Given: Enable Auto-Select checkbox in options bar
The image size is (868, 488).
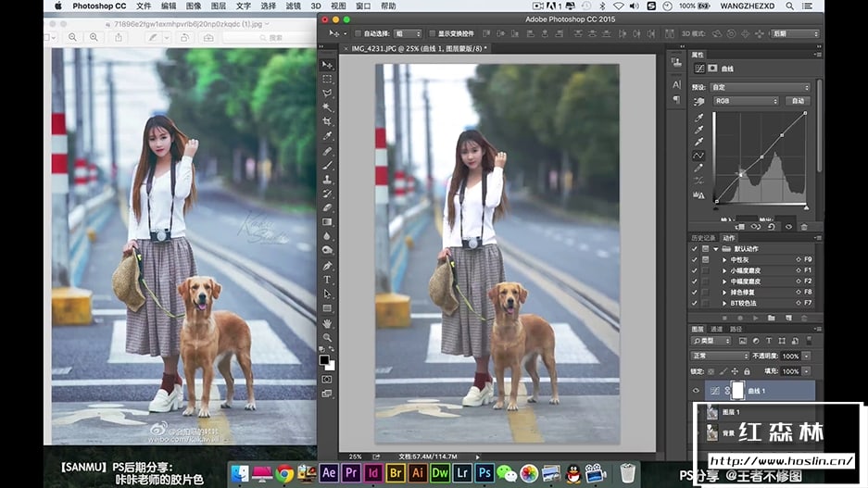Looking at the screenshot, I should pos(358,33).
